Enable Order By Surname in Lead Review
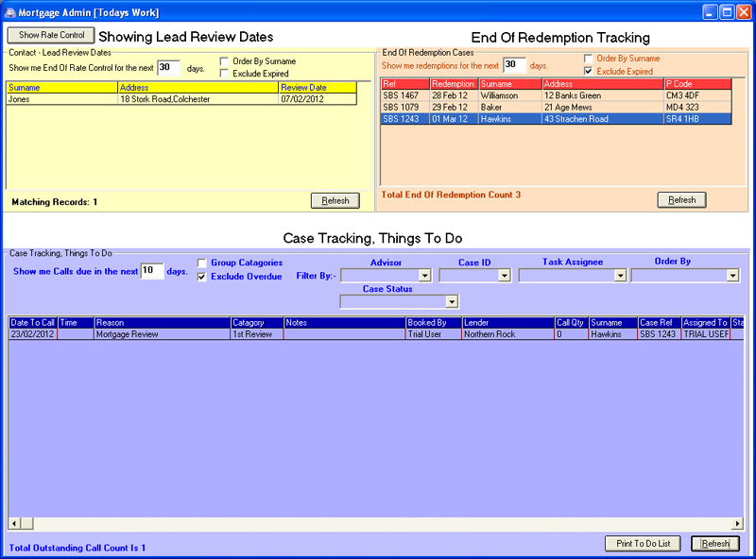The width and height of the screenshot is (756, 559). (224, 61)
